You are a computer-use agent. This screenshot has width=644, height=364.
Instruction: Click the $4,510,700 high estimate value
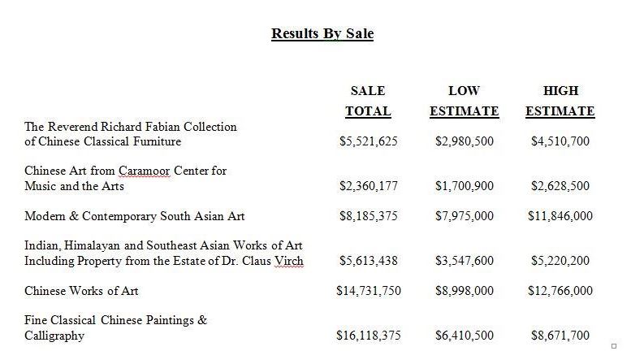[x=560, y=141]
